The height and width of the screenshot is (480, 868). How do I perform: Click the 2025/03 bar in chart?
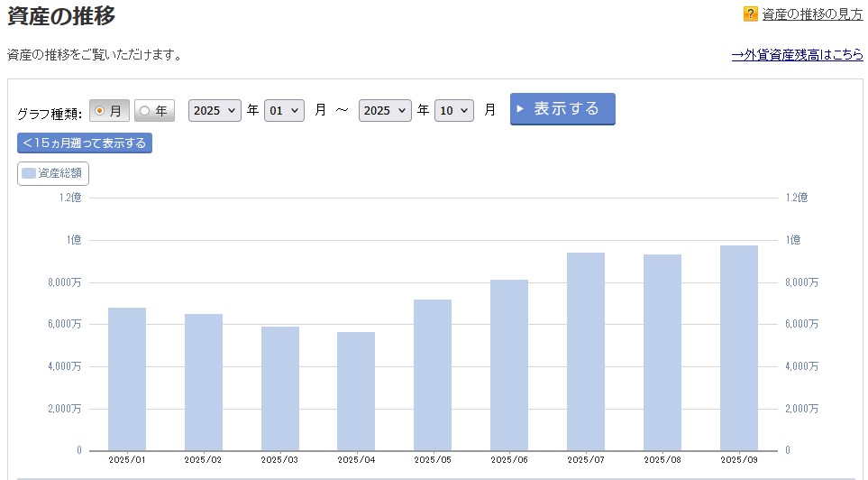point(280,388)
